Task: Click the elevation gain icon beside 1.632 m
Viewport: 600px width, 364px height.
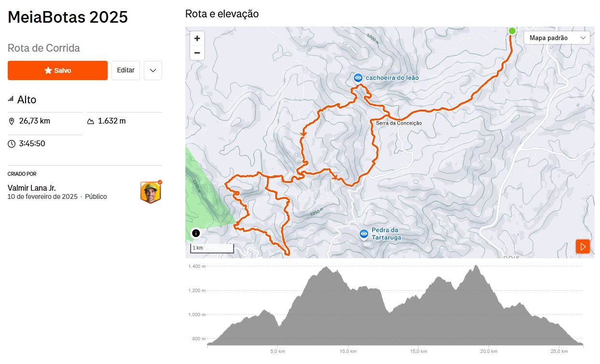Action: (x=91, y=121)
